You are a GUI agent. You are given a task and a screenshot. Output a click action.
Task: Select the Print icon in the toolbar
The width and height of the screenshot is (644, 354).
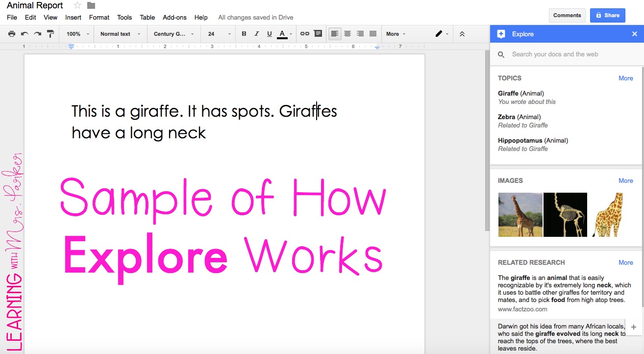coord(12,33)
